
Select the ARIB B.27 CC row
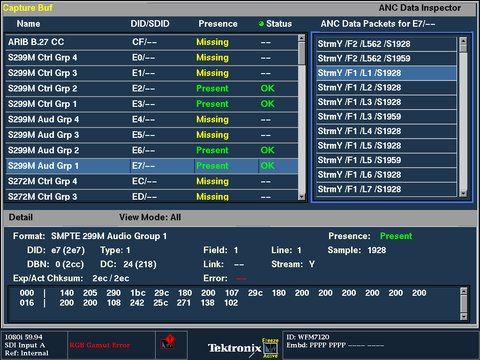coord(152,42)
